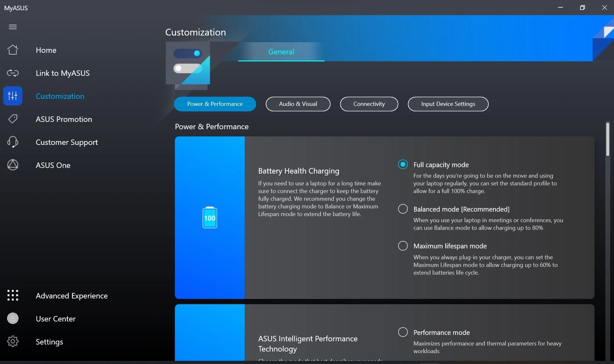
Task: Click the vertical scrollbar thumb
Action: click(608, 139)
